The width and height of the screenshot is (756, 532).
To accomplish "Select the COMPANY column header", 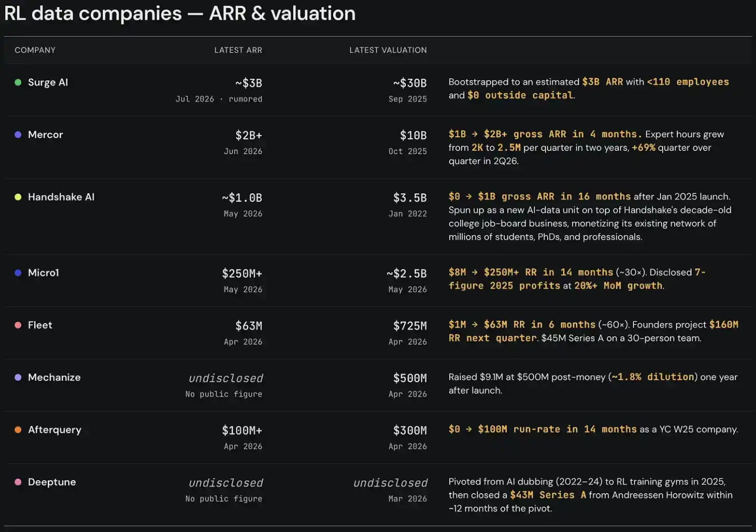I will pos(35,50).
